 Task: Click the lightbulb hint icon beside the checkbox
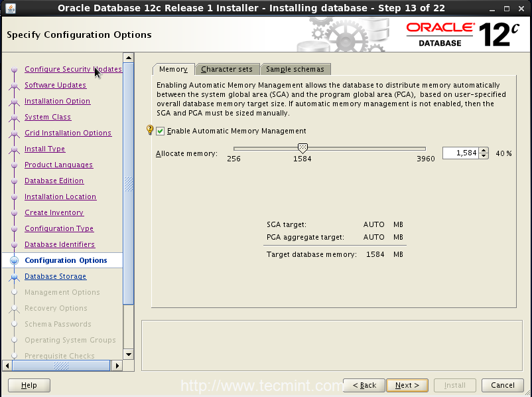coord(150,131)
